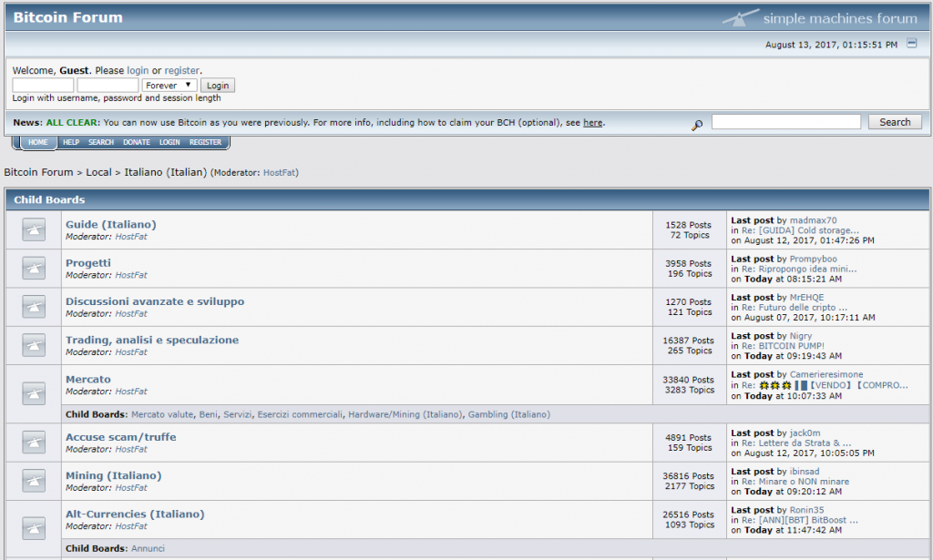Image resolution: width=933 pixels, height=560 pixels.
Task: Open the REGISTER menu tab
Action: coord(205,142)
